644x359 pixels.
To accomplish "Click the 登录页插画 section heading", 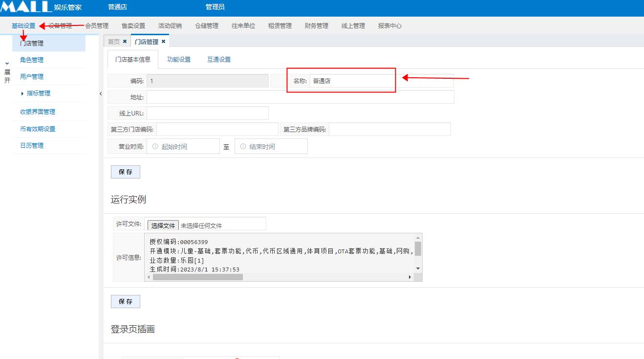I will click(x=133, y=329).
